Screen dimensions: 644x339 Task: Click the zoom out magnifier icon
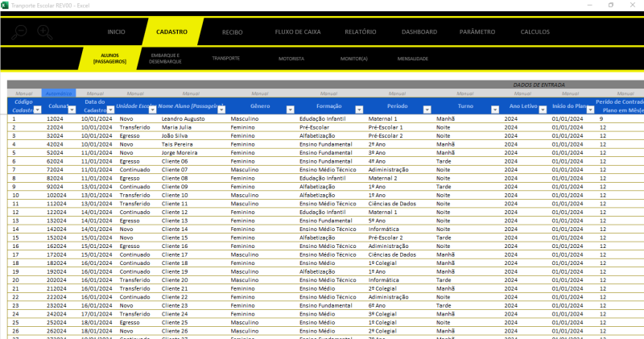coord(19,32)
